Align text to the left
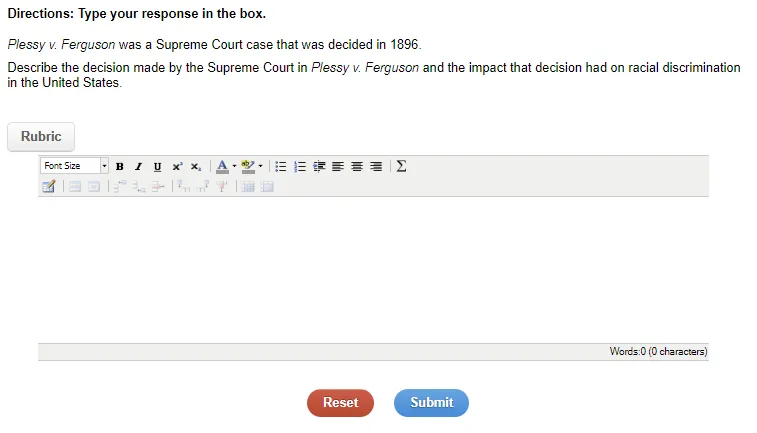Screen dimensions: 757x433 click(338, 167)
